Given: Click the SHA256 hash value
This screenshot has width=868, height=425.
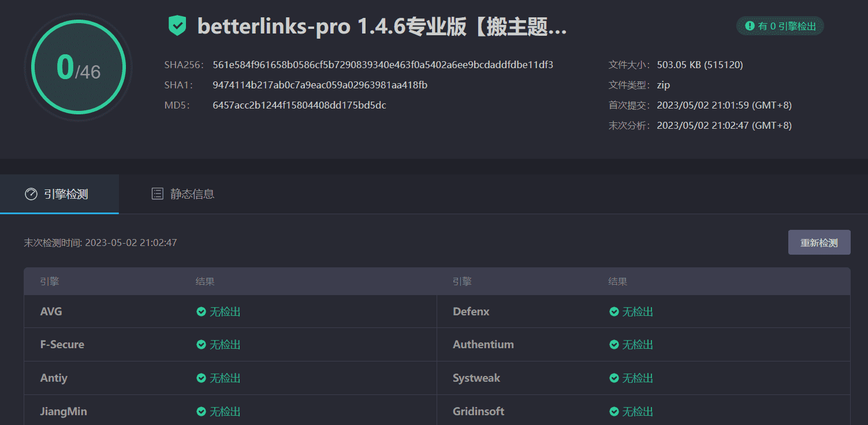Looking at the screenshot, I should [x=383, y=65].
